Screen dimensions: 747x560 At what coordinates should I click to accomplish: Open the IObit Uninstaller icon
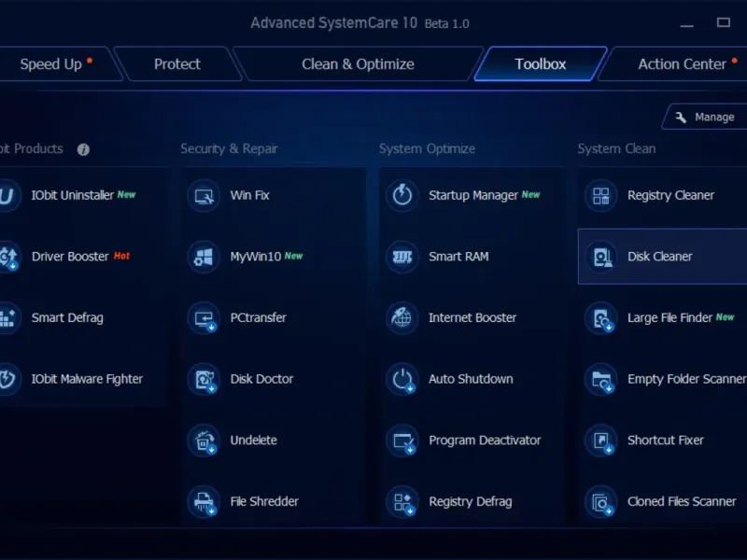8,195
